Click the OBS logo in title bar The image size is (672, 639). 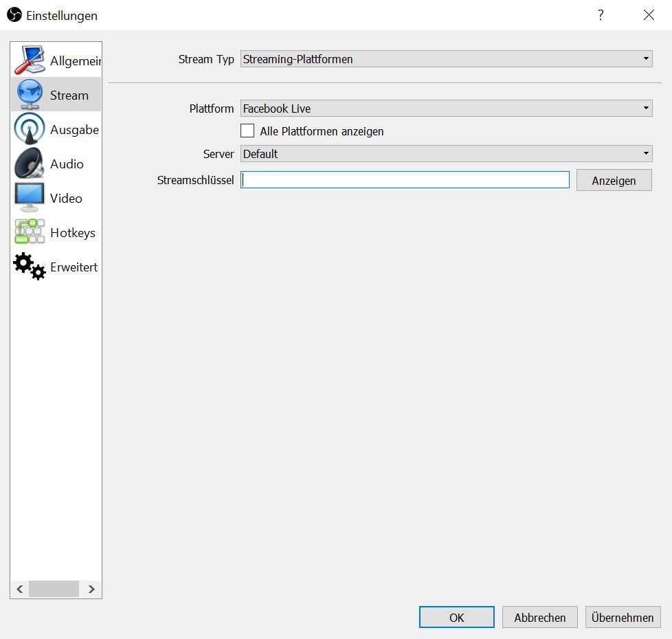tap(14, 14)
